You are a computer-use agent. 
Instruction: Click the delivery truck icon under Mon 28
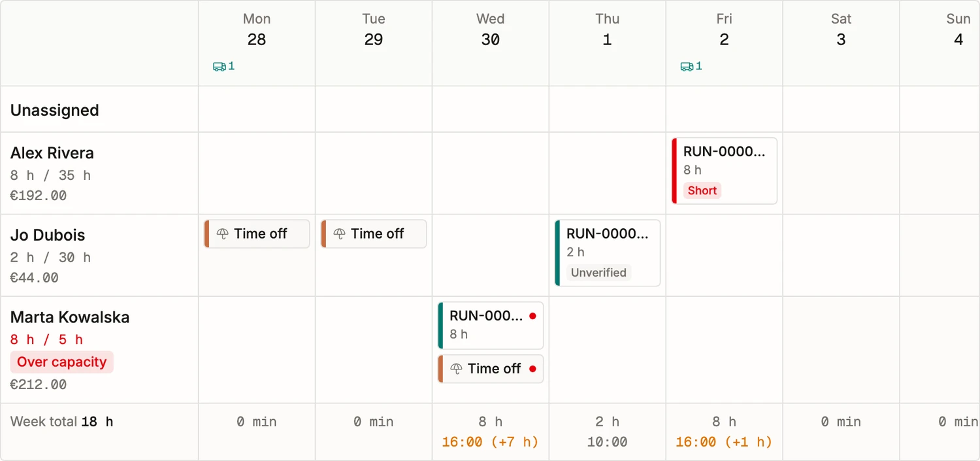tap(220, 66)
